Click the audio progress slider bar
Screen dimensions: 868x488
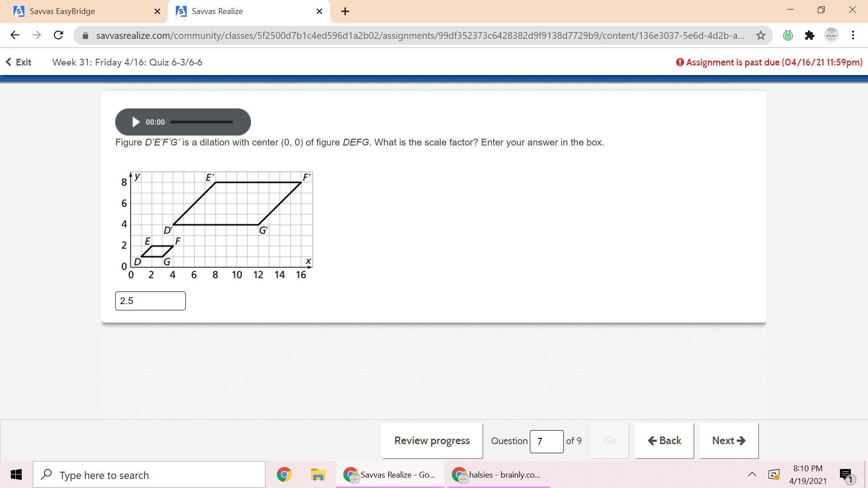pyautogui.click(x=202, y=122)
